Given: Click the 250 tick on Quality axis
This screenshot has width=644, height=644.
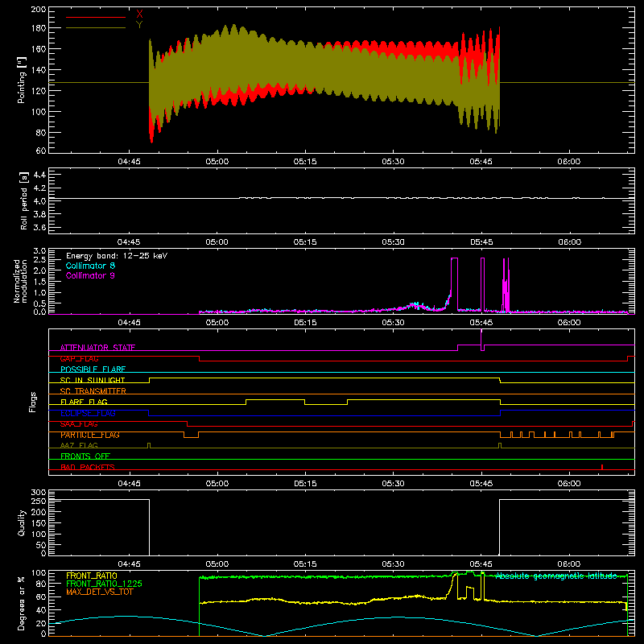Looking at the screenshot, I should [x=39, y=501].
